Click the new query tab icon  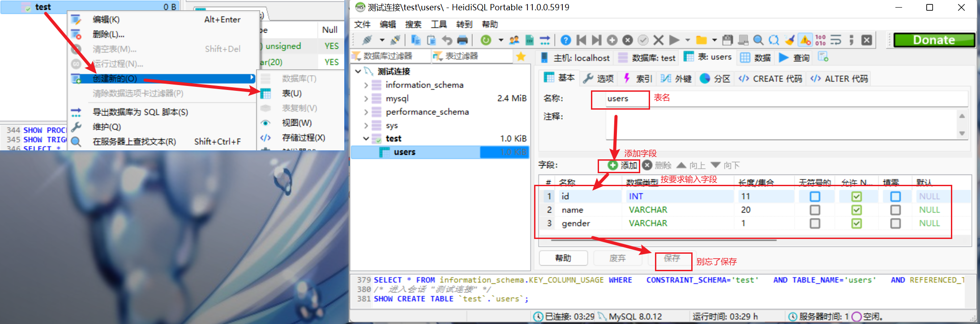(823, 57)
